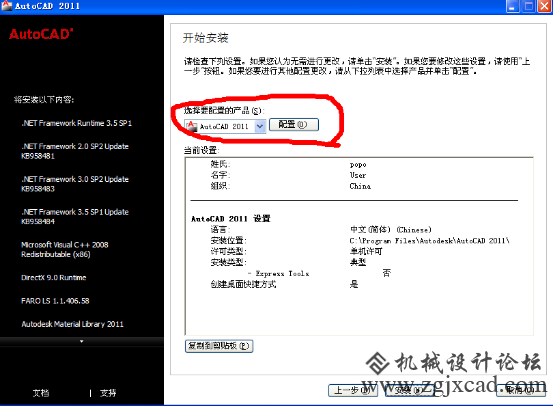Select .NET Framework 2.0 SP2 Update entry

(75, 151)
